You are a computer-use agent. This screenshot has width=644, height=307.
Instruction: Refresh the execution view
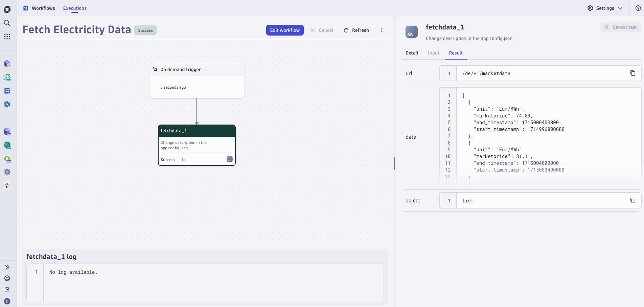point(356,30)
